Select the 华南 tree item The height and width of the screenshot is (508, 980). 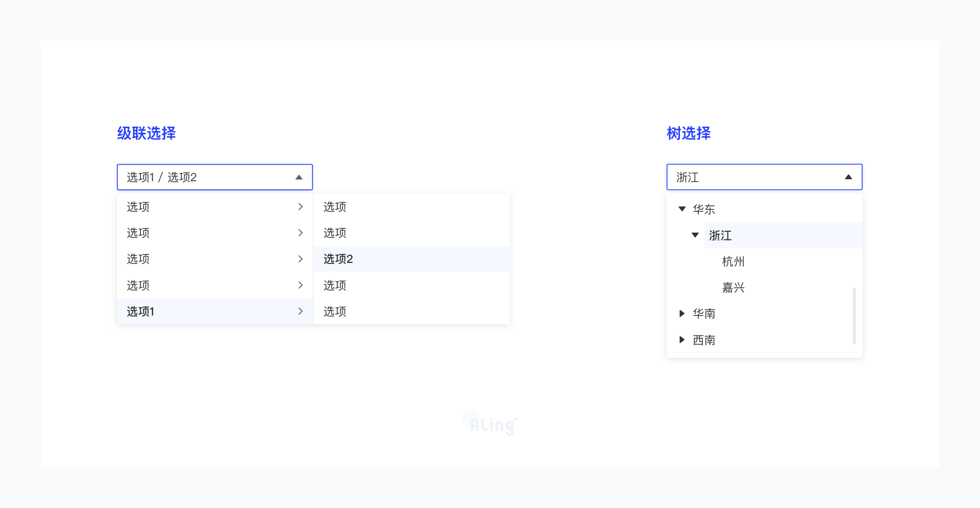[704, 313]
